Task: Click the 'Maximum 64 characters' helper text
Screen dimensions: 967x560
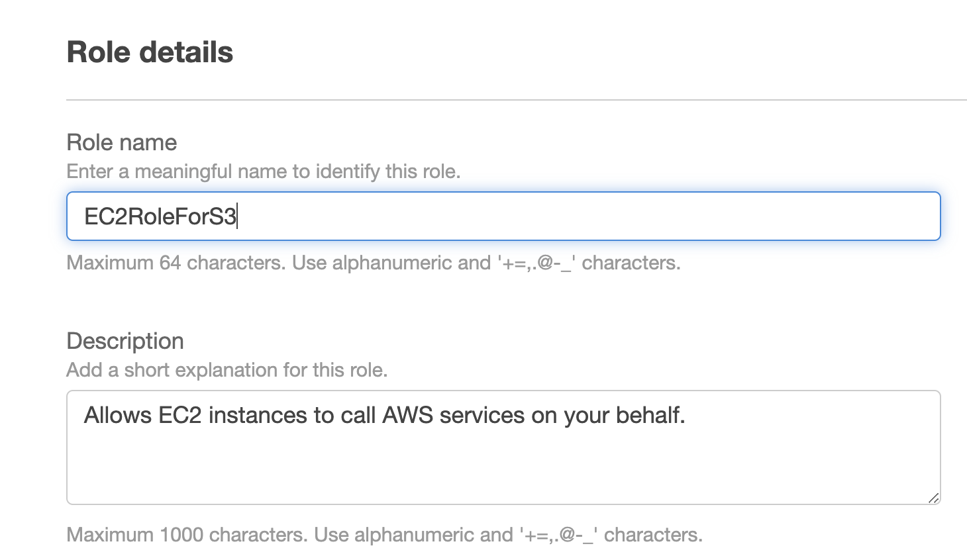Action: click(x=374, y=263)
